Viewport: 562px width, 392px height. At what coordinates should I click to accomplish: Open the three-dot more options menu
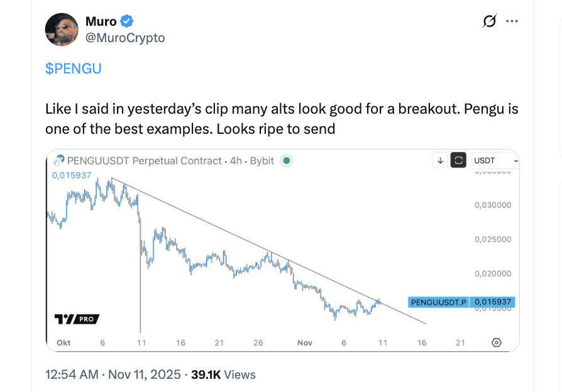(x=512, y=21)
